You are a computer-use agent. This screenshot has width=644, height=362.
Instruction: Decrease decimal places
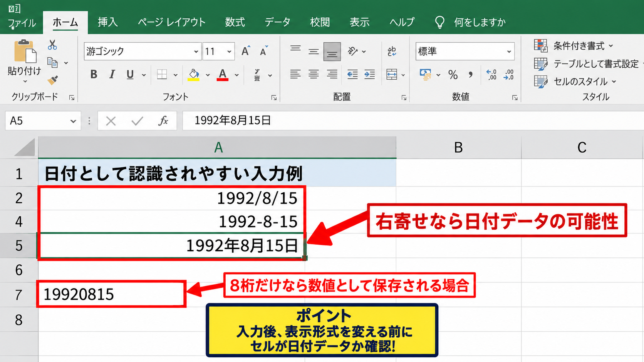[509, 75]
